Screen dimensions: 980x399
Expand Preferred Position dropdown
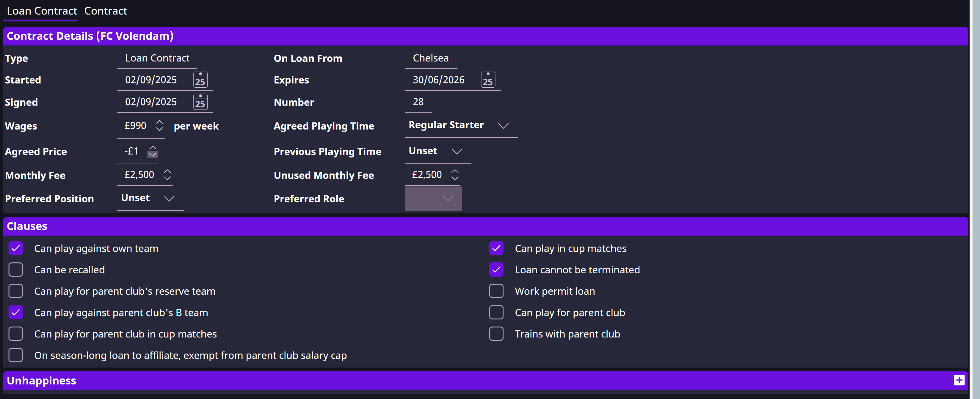150,198
